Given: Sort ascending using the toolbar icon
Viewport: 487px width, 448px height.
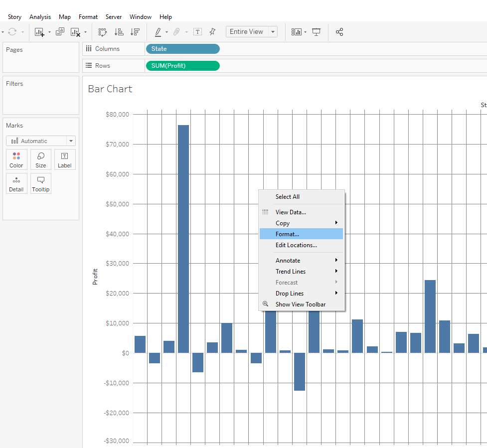Looking at the screenshot, I should click(x=119, y=32).
